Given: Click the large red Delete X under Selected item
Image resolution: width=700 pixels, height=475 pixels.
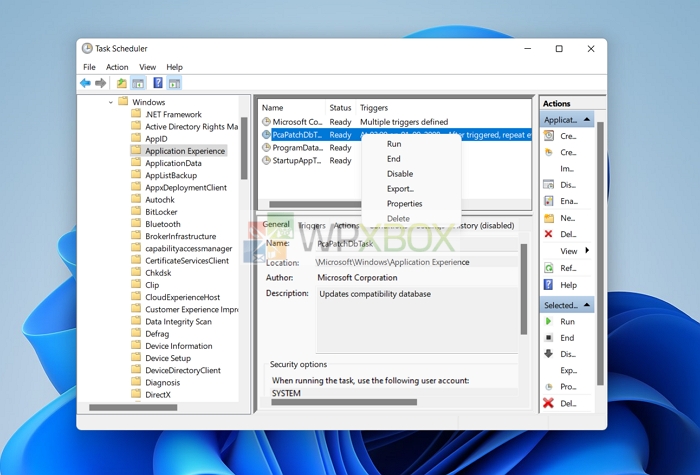Looking at the screenshot, I should tap(549, 403).
